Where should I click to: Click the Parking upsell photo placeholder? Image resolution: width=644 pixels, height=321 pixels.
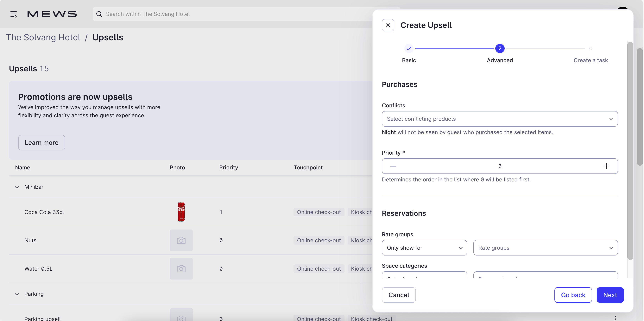[181, 315]
